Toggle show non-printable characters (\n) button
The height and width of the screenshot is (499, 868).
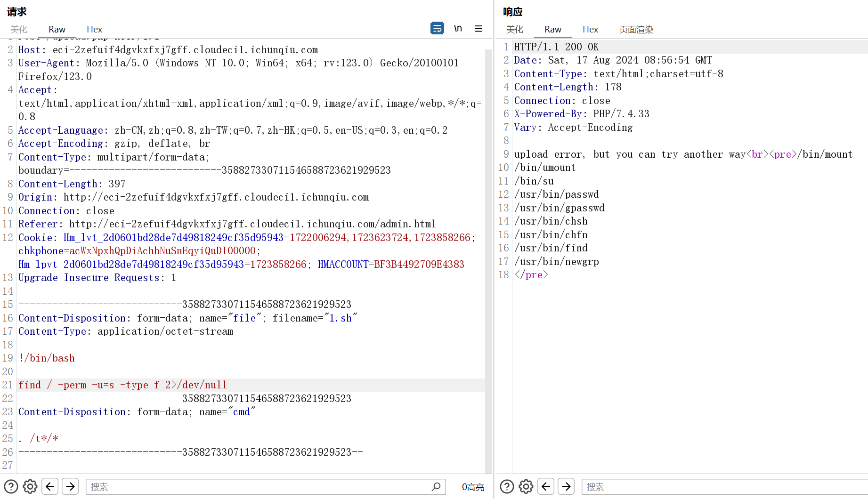(x=458, y=29)
